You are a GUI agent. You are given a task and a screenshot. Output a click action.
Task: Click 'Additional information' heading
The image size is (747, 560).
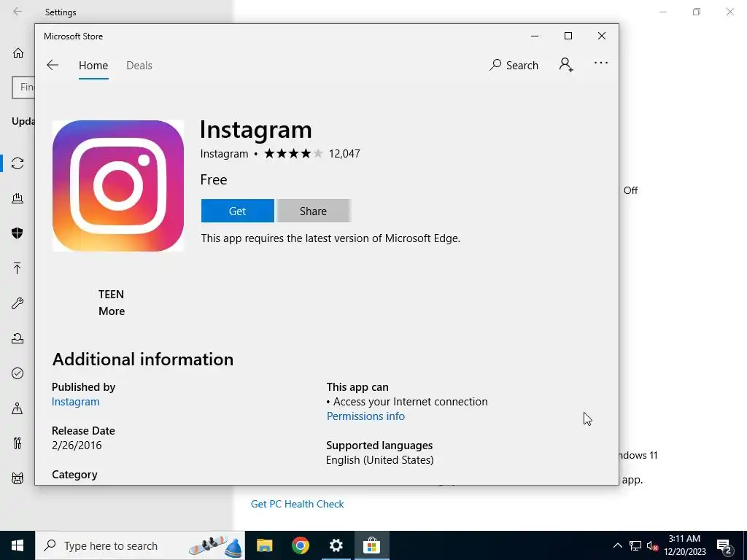(x=143, y=359)
